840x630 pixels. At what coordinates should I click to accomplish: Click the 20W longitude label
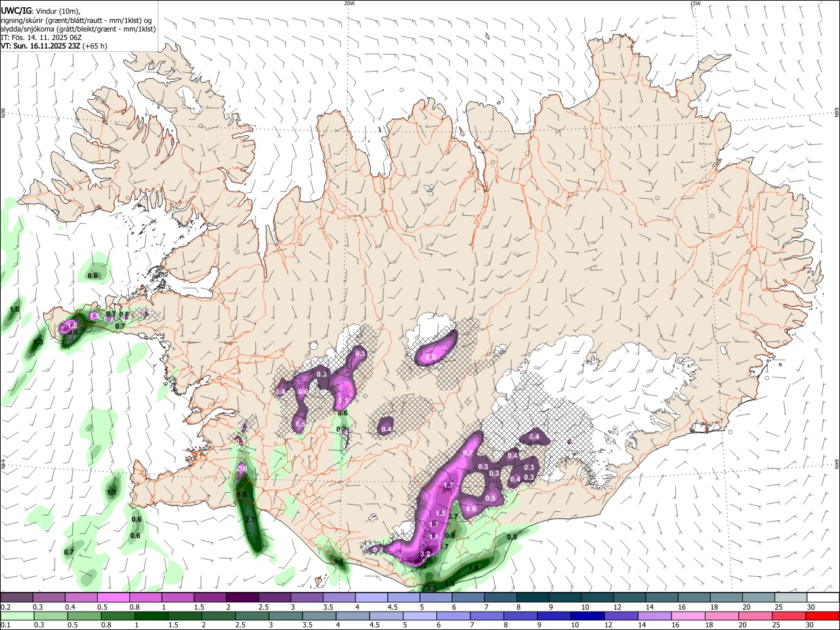point(349,3)
